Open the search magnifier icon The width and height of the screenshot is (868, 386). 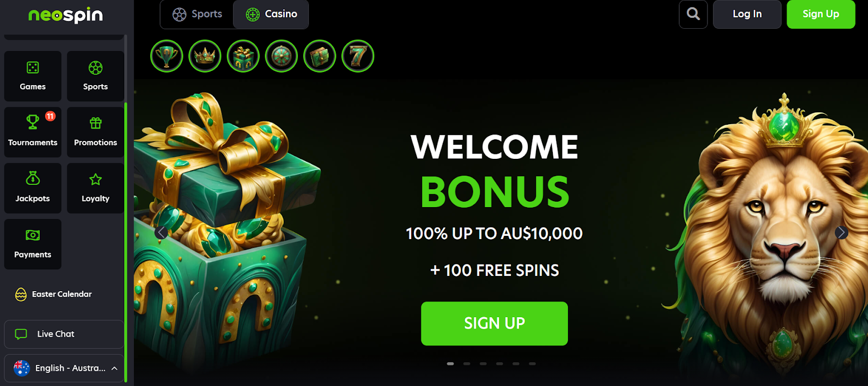pos(693,14)
